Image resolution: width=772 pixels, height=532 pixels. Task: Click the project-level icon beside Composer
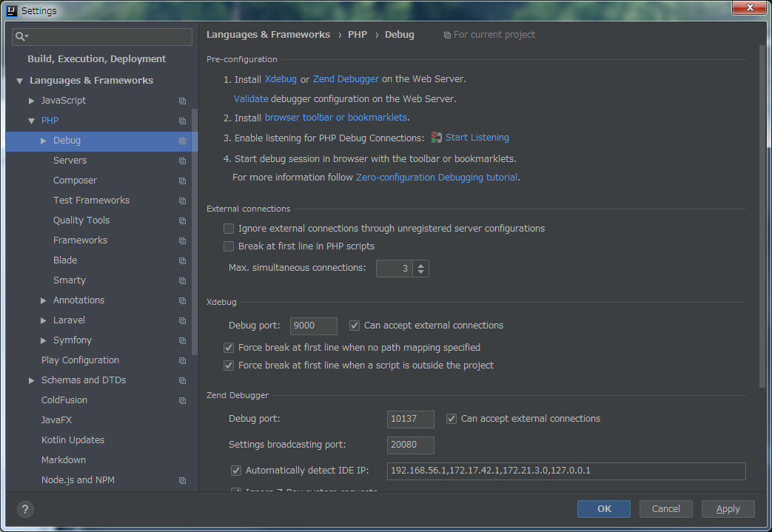[182, 181]
